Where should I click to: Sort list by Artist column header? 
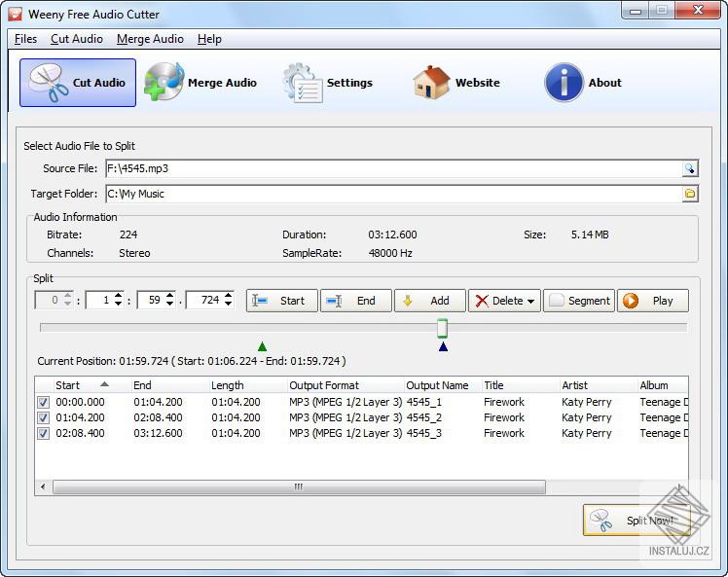click(599, 385)
